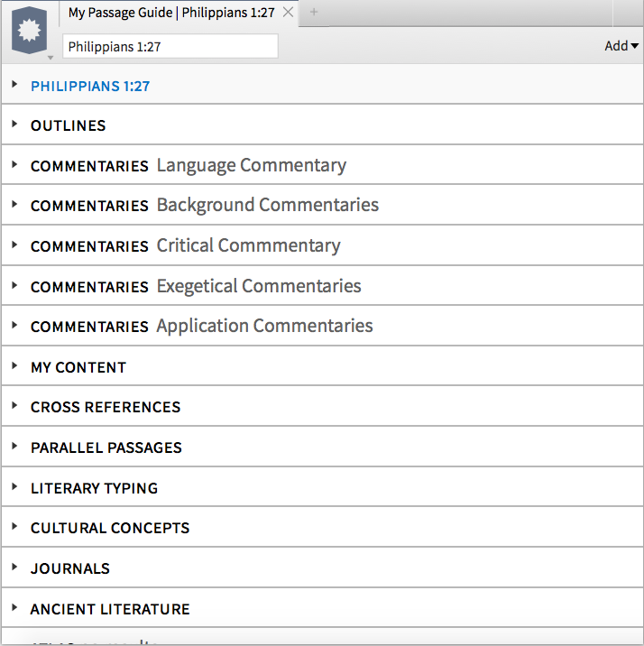Image resolution: width=644 pixels, height=646 pixels.
Task: Expand the Cultural Concepts section arrow
Action: point(14,527)
